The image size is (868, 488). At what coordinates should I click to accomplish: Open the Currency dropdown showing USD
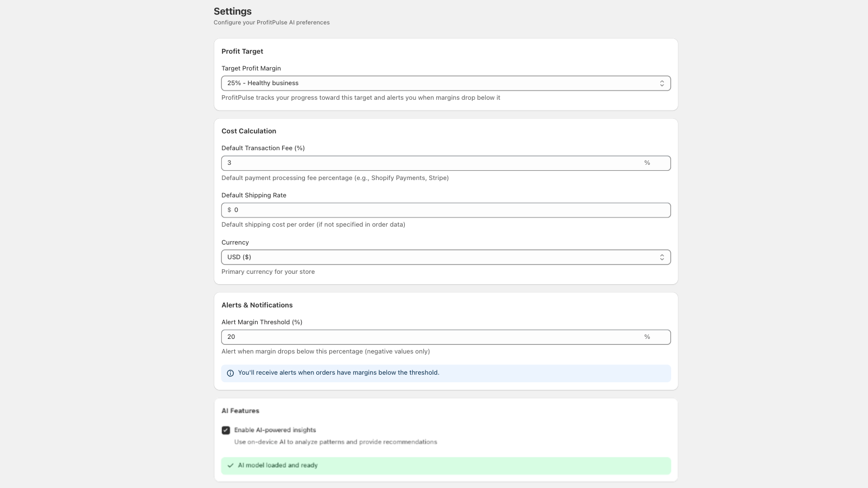[446, 257]
